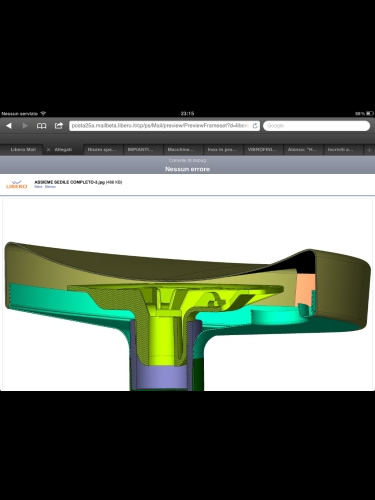
Task: Click the Stampa link under the filename
Action: click(x=50, y=187)
